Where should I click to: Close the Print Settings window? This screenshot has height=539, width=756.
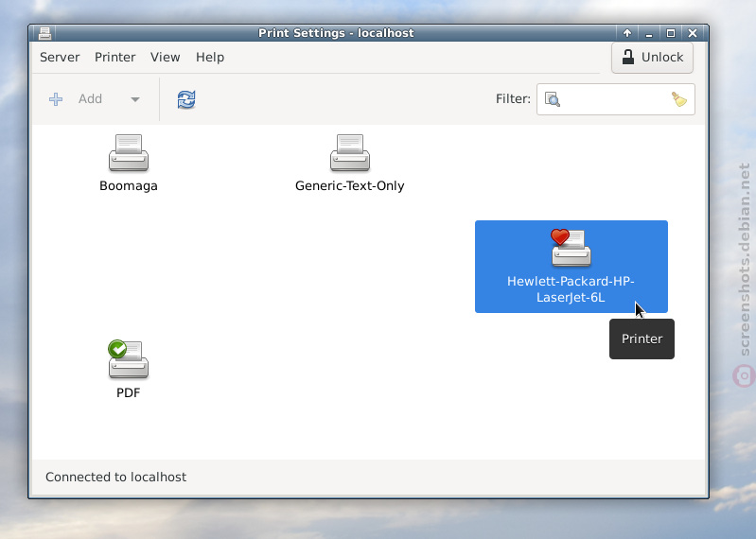click(693, 33)
